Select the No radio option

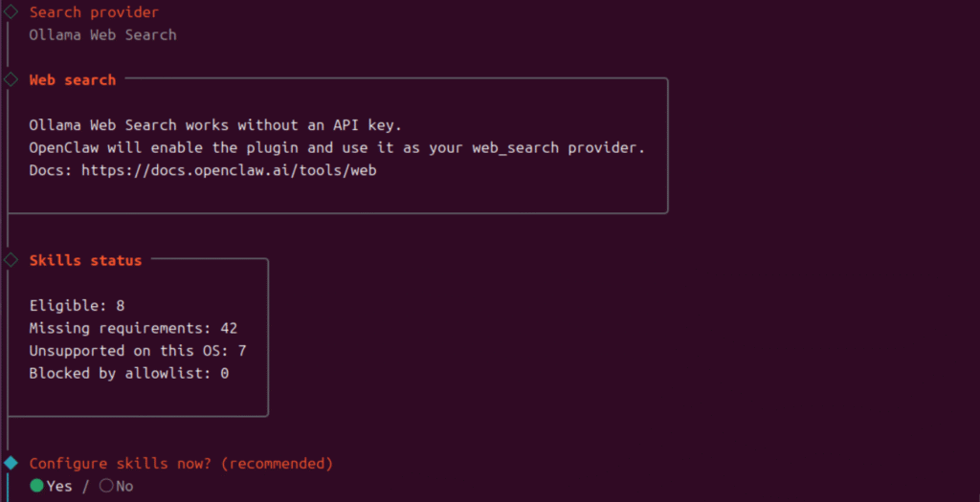point(106,486)
